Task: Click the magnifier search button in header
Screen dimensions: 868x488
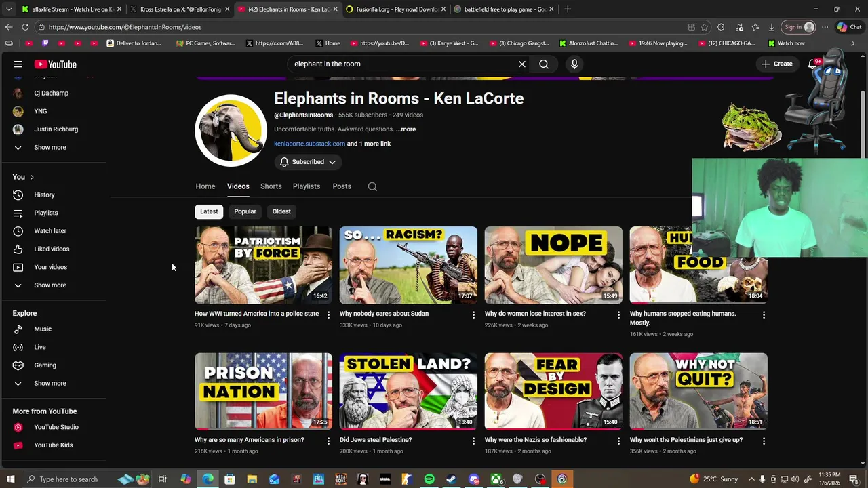Action: click(544, 64)
